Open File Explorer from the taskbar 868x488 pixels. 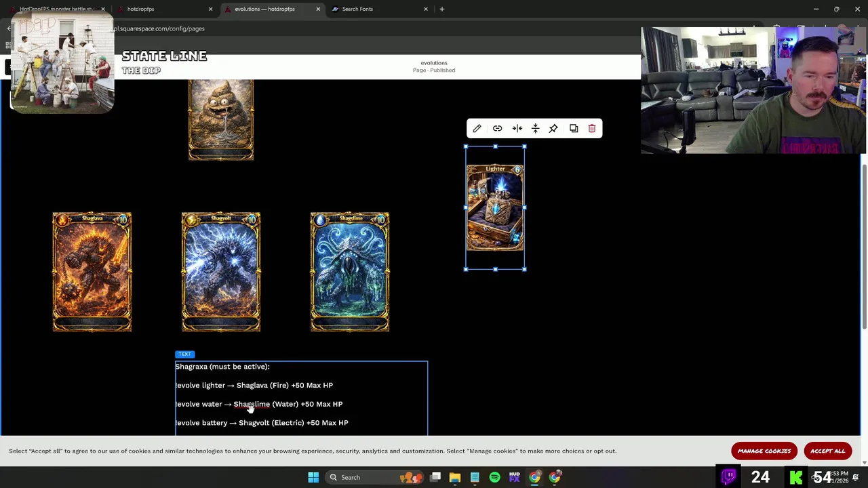455,477
